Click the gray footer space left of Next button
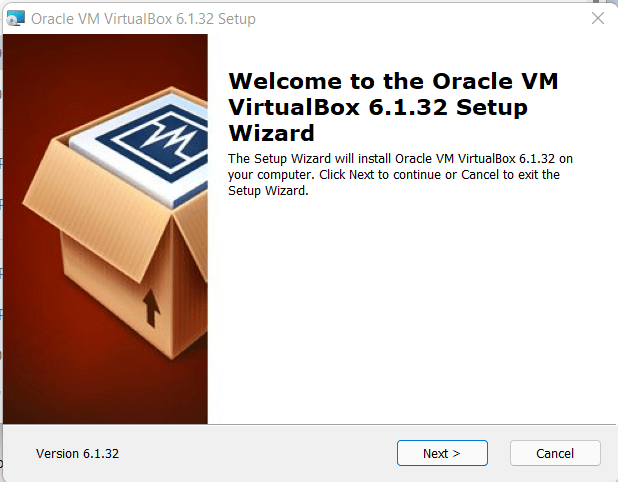618x482 pixels. pos(260,453)
